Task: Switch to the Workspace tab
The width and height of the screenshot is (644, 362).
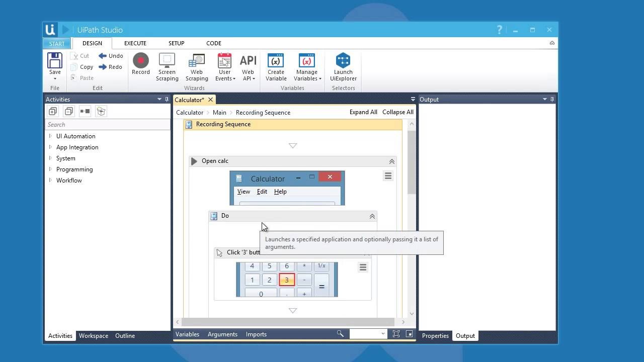Action: coord(93,335)
